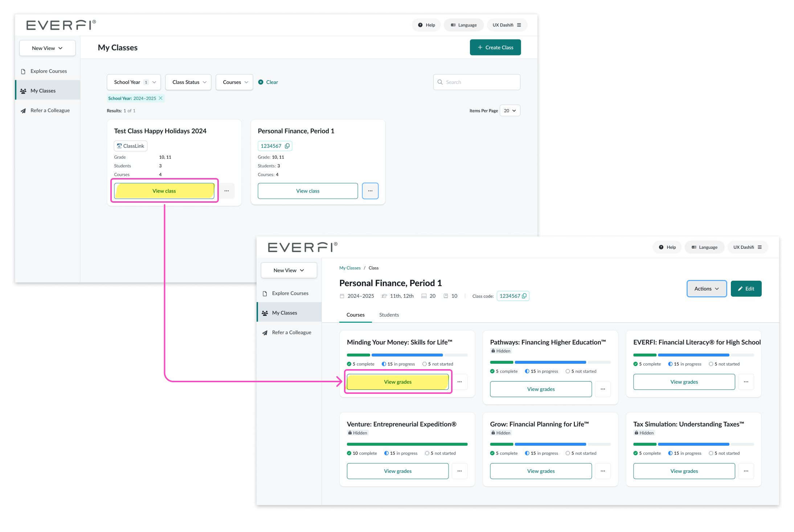This screenshot has height=532, width=794.
Task: Select Explore Courses in My Classes sidebar
Action: pyautogui.click(x=49, y=71)
